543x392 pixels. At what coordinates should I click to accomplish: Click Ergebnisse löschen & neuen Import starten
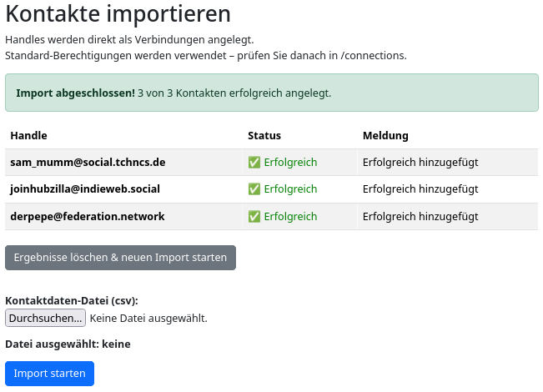coord(120,258)
